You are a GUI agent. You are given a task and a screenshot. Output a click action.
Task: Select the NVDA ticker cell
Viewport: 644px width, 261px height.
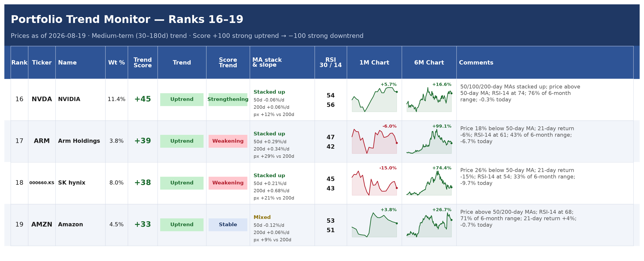(42, 99)
